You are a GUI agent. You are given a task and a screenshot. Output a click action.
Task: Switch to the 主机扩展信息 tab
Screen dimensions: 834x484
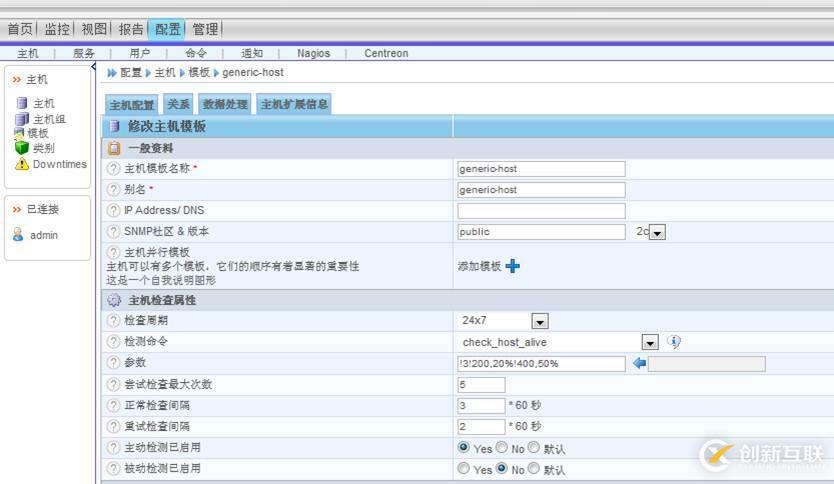[x=294, y=104]
